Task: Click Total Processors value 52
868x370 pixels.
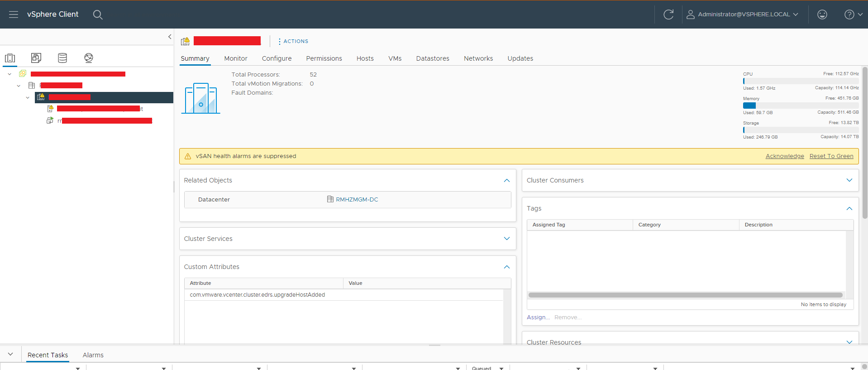Action: pos(313,75)
